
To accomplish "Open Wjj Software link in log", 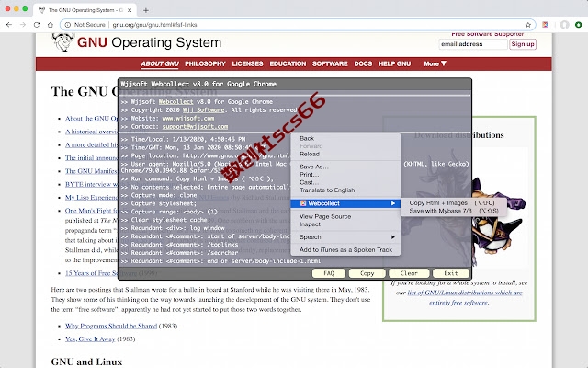I will point(204,110).
